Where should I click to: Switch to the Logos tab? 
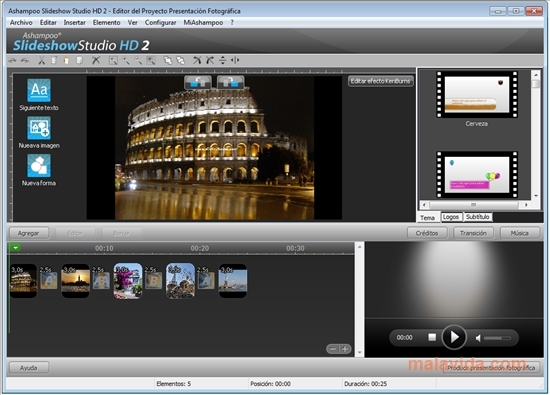point(451,217)
